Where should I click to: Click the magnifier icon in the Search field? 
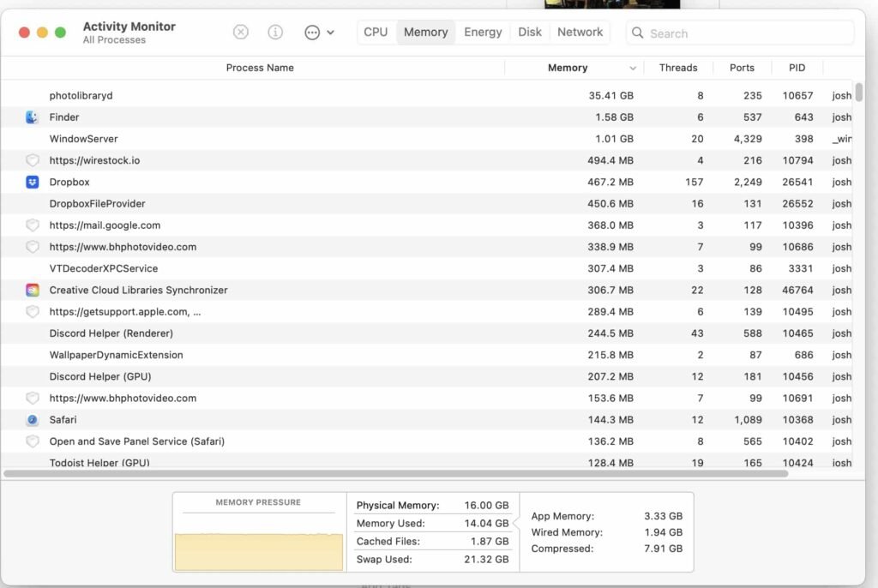coord(637,33)
